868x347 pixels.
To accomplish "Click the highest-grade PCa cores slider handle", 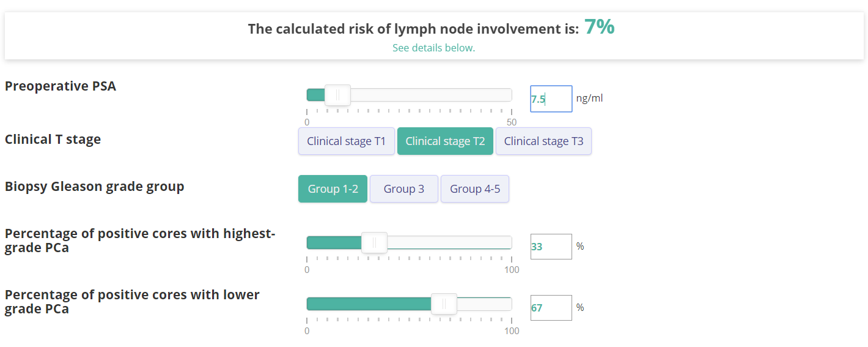I will point(374,243).
